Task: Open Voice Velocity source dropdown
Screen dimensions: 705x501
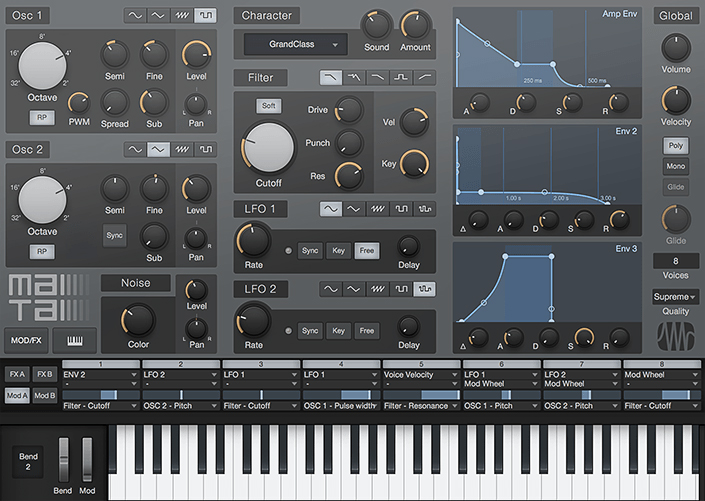Action: pos(421,375)
